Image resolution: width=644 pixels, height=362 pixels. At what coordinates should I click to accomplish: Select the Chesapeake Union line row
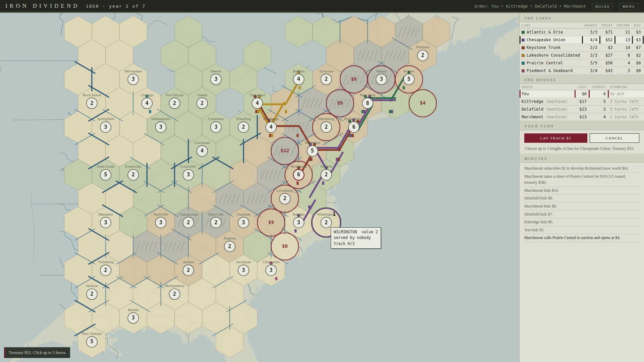point(582,40)
